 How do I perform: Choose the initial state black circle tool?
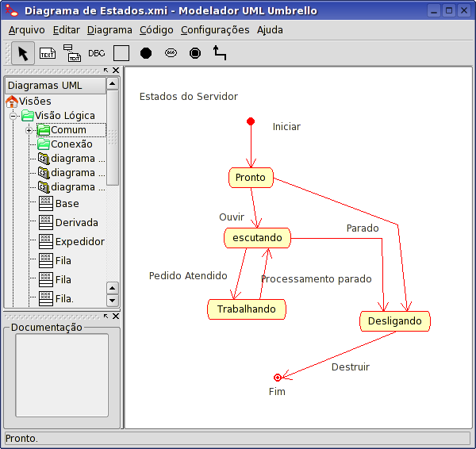(x=146, y=53)
